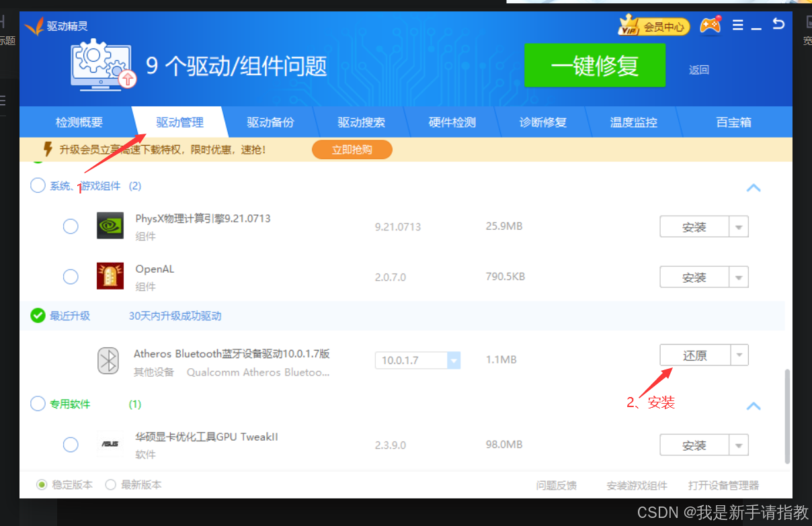Switch to the 百宝箱 tab
This screenshot has height=526, width=812.
pos(733,122)
